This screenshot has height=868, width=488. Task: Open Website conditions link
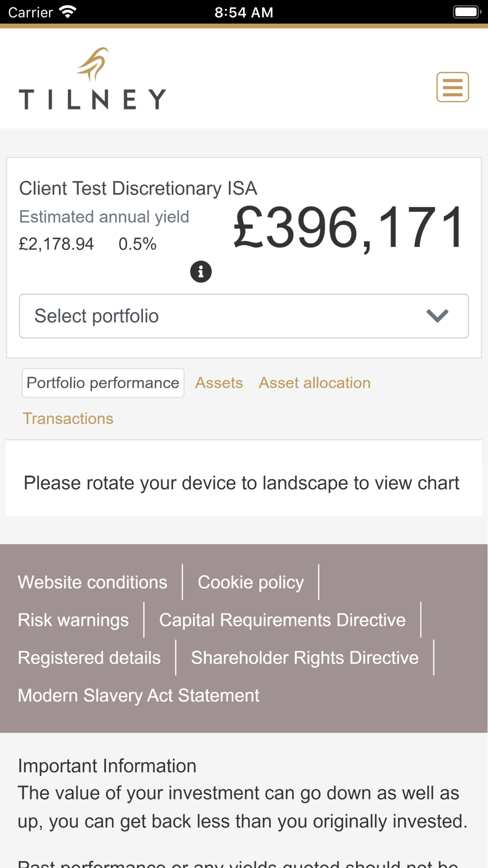(92, 582)
